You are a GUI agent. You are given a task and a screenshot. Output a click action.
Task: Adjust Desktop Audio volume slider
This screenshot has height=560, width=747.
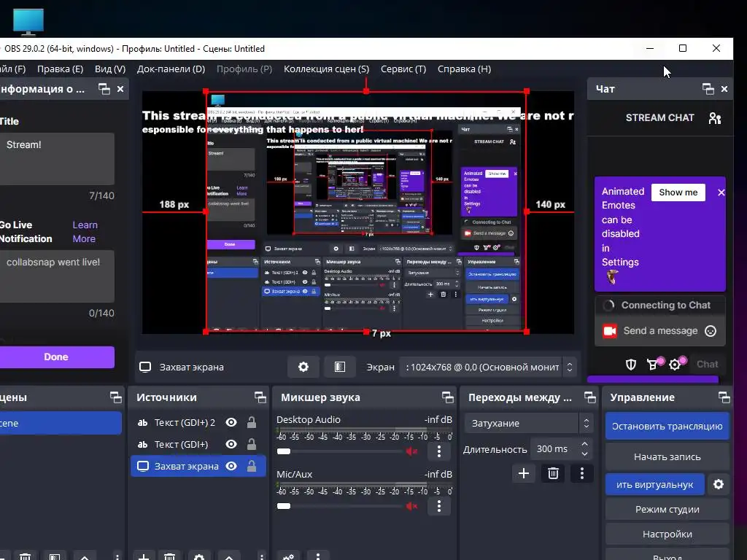point(341,451)
